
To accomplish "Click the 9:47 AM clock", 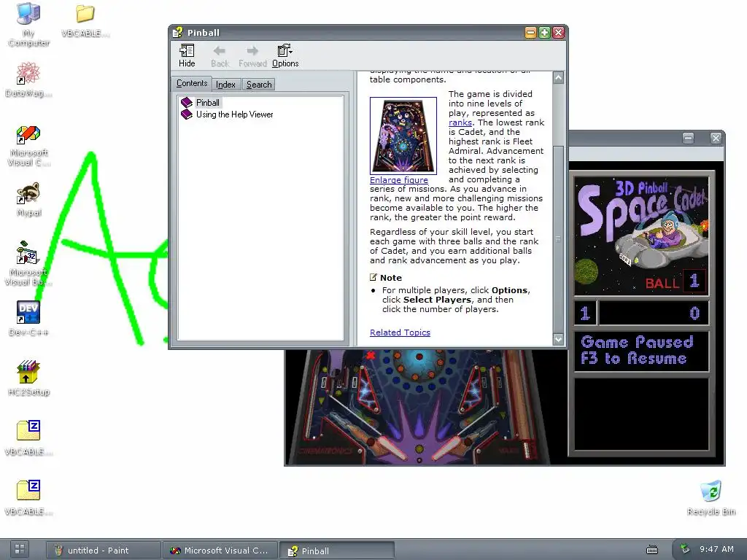I will pos(716,549).
